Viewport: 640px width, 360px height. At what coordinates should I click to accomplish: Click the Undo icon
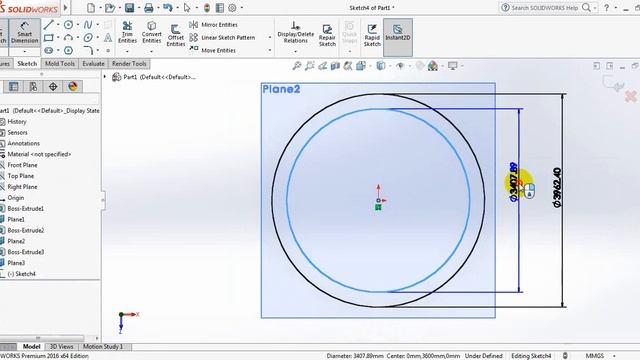coord(167,8)
